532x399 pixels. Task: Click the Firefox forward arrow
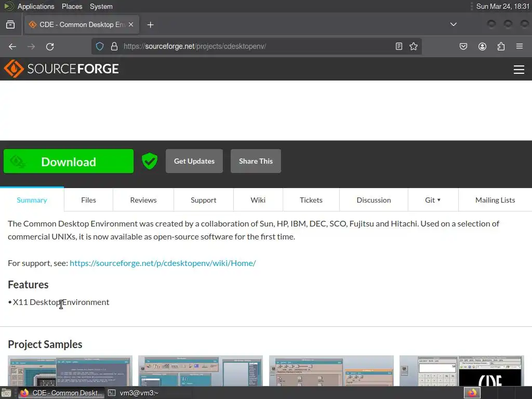(x=31, y=46)
